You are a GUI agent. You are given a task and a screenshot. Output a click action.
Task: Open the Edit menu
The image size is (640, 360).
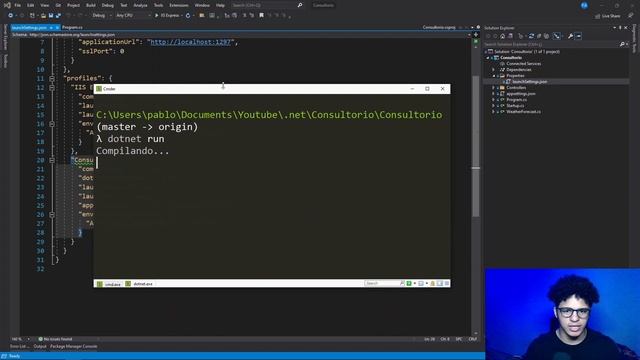coord(31,5)
